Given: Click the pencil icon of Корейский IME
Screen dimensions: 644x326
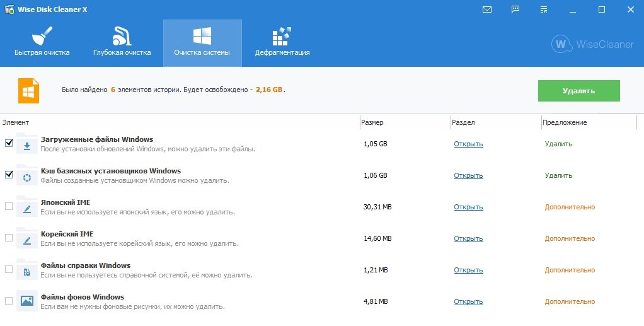Looking at the screenshot, I should coord(26,238).
